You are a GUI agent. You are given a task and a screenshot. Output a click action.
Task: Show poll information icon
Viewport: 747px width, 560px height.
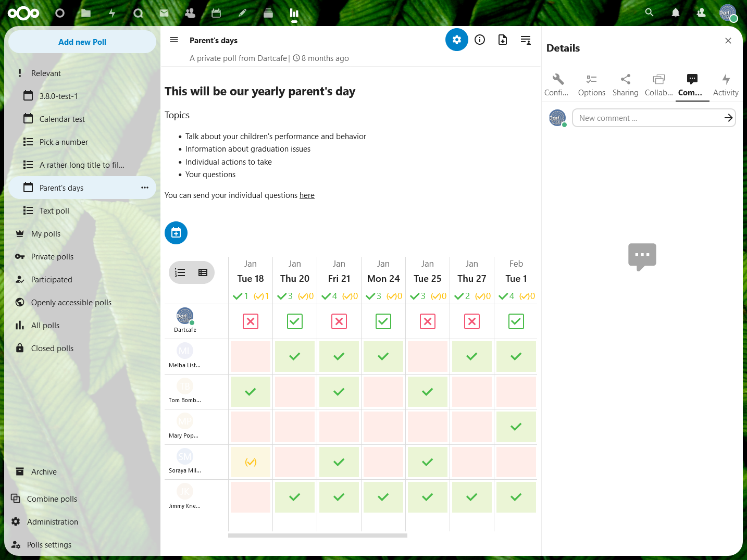(480, 40)
